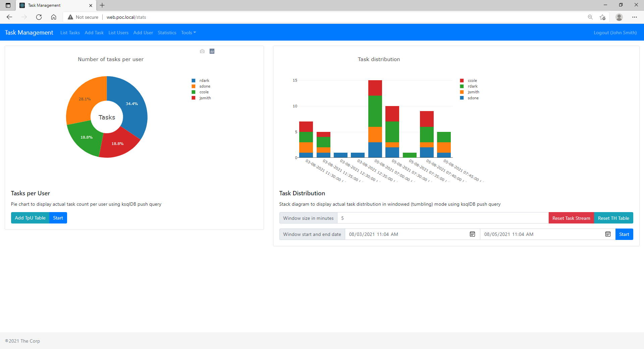This screenshot has width=644, height=349.
Task: Click the 34.4% blue pie slice
Action: coord(132,104)
